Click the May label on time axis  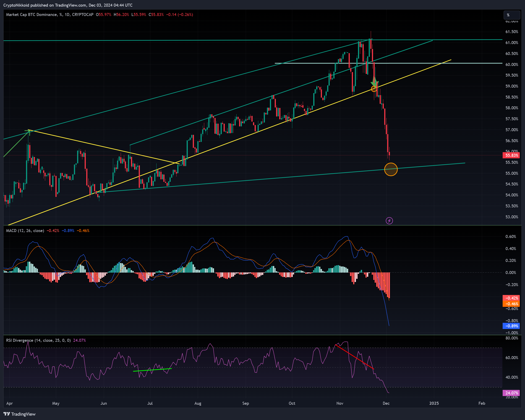pyautogui.click(x=56, y=403)
